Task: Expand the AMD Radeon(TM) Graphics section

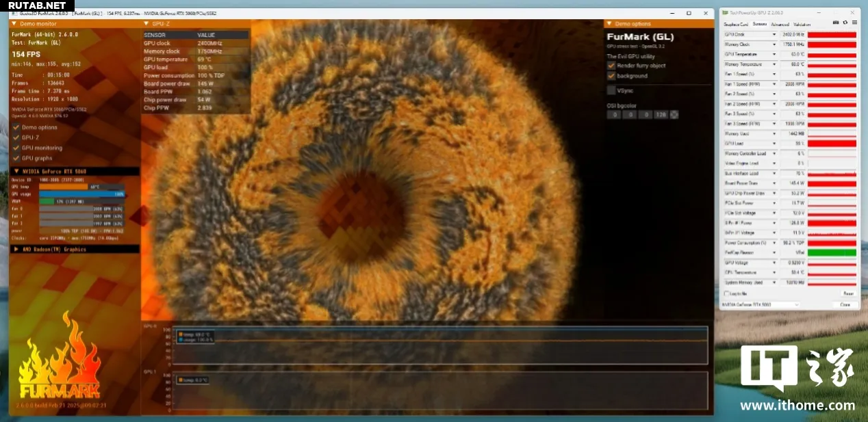Action: 16,249
